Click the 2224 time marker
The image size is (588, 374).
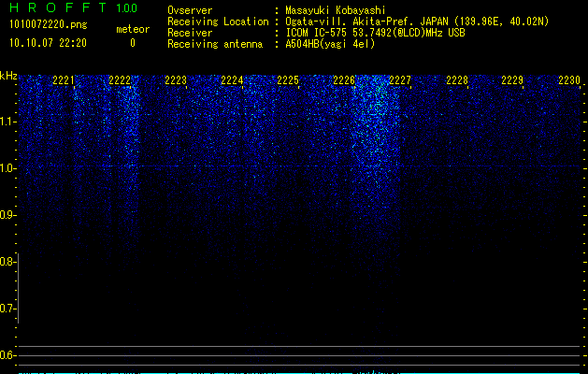pos(232,80)
